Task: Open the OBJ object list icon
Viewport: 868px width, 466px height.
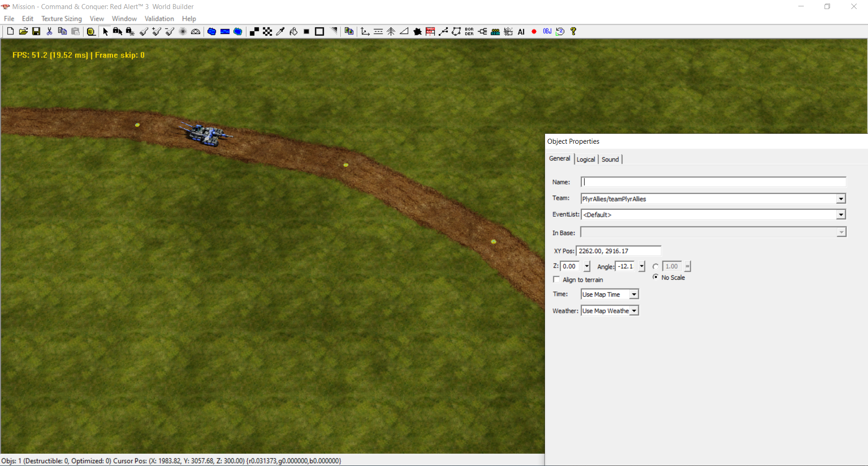Action: 547,31
